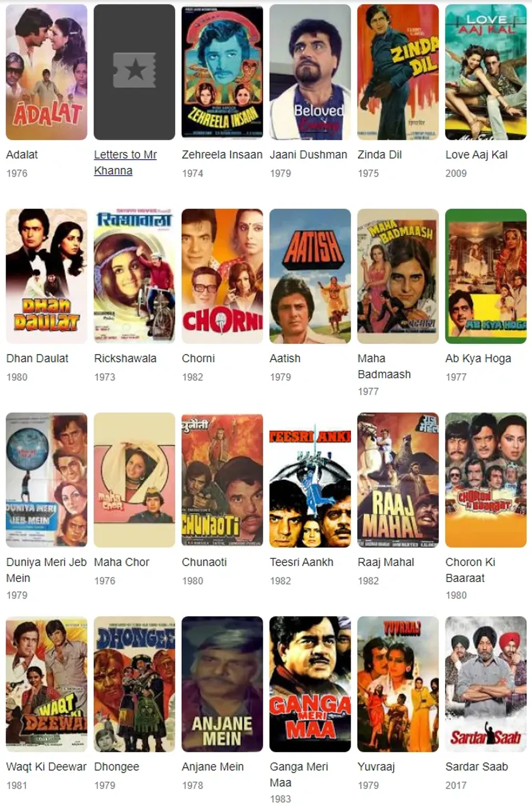Screen dimensions: 532x808
Task: Open the Zehreela Insaan poster
Action: coord(222,72)
